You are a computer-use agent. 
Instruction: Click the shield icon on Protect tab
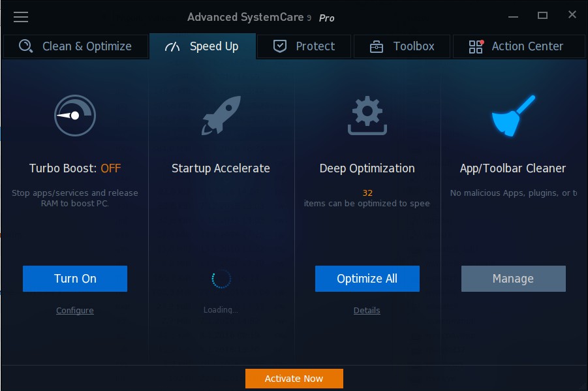tap(280, 46)
